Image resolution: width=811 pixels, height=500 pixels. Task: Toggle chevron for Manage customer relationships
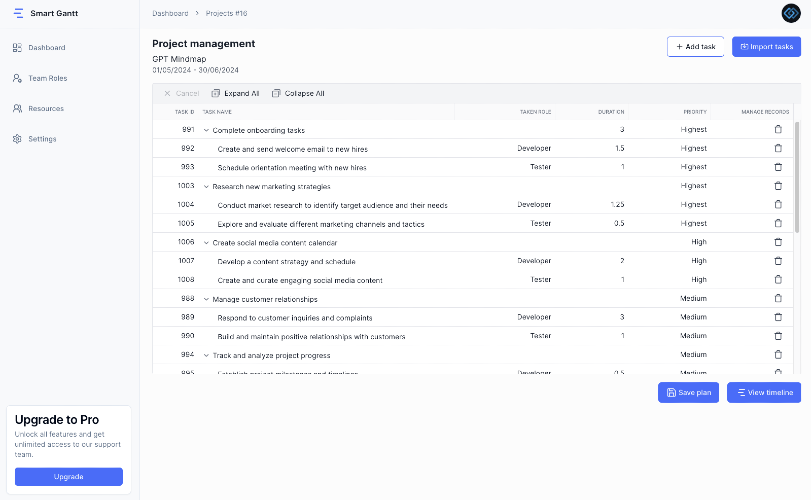click(x=206, y=299)
